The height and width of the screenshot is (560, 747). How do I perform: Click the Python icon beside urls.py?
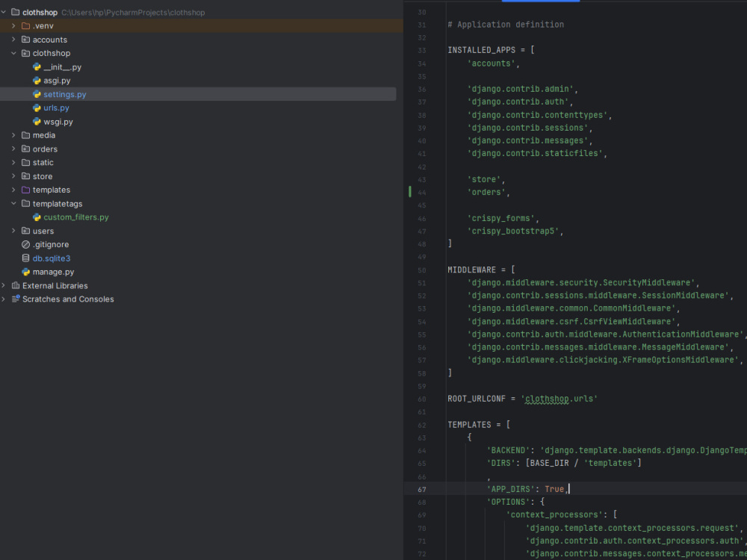pos(37,108)
